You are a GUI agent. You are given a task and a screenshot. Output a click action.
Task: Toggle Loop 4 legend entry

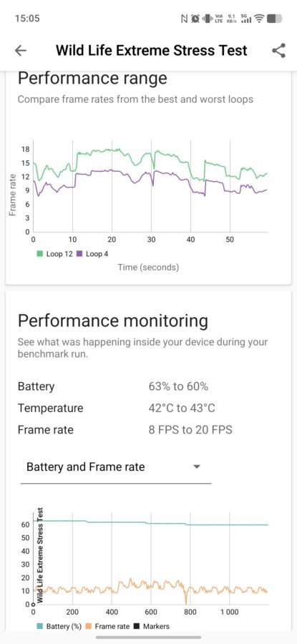click(92, 254)
